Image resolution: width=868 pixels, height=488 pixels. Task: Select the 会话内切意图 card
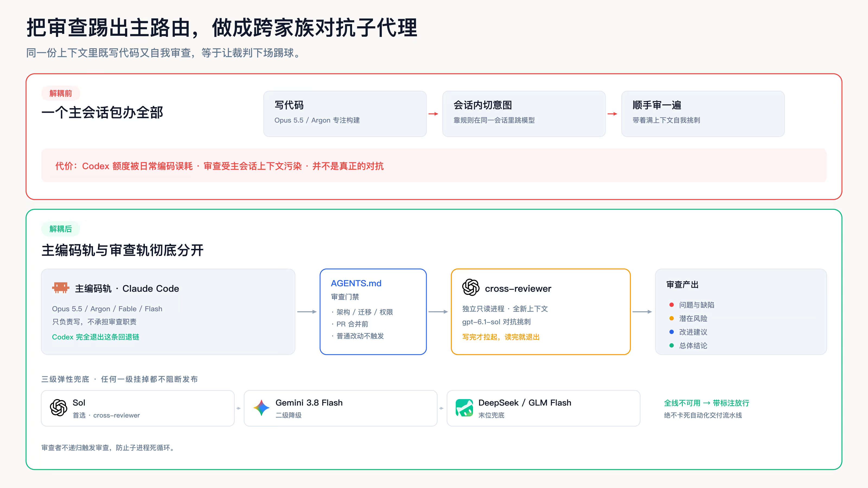pyautogui.click(x=524, y=114)
